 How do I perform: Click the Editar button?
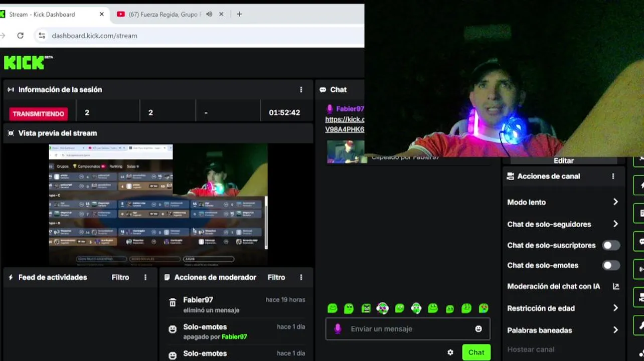tap(564, 160)
